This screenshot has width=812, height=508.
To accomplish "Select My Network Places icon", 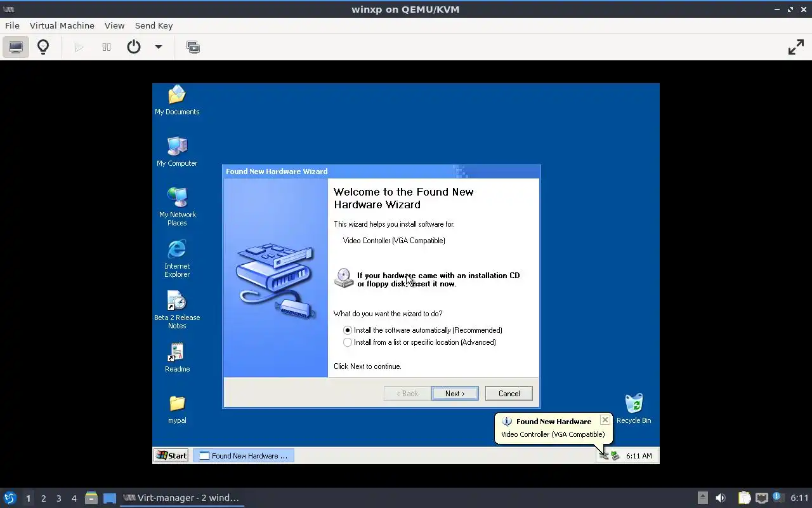I will pyautogui.click(x=177, y=207).
